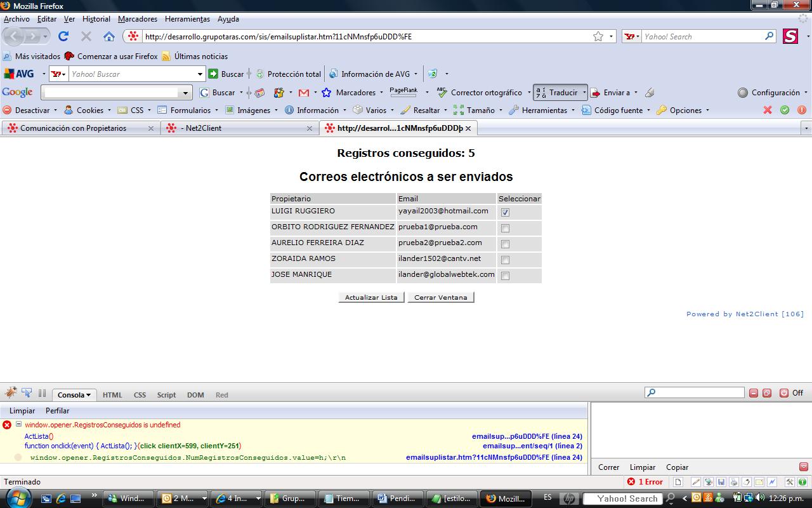The height and width of the screenshot is (508, 812).
Task: Click the red X icon on the Web Developer toolbar
Action: [x=768, y=110]
